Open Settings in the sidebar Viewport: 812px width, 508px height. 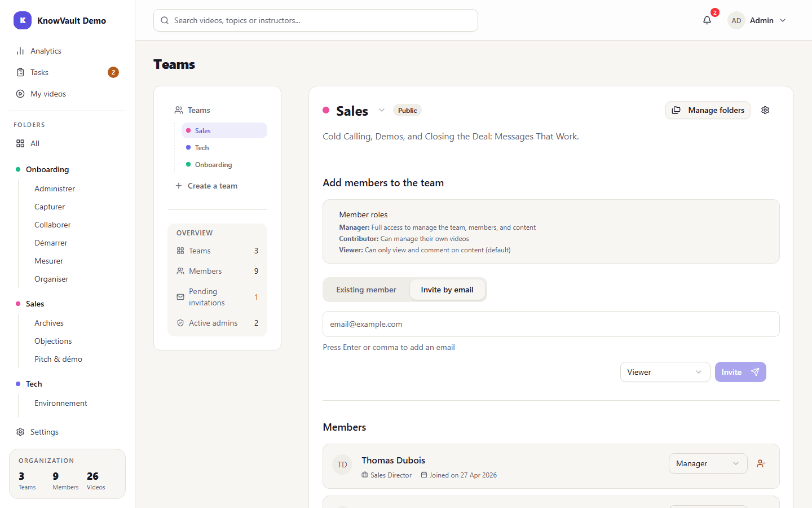coord(67,432)
